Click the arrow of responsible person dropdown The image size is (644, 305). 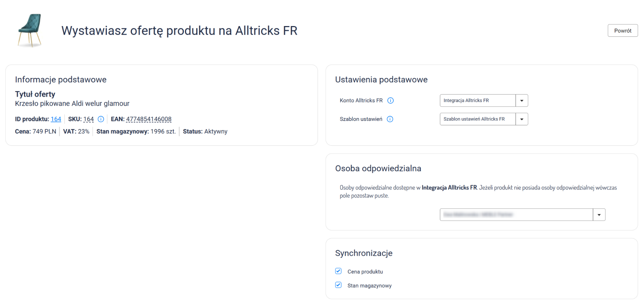tap(599, 215)
